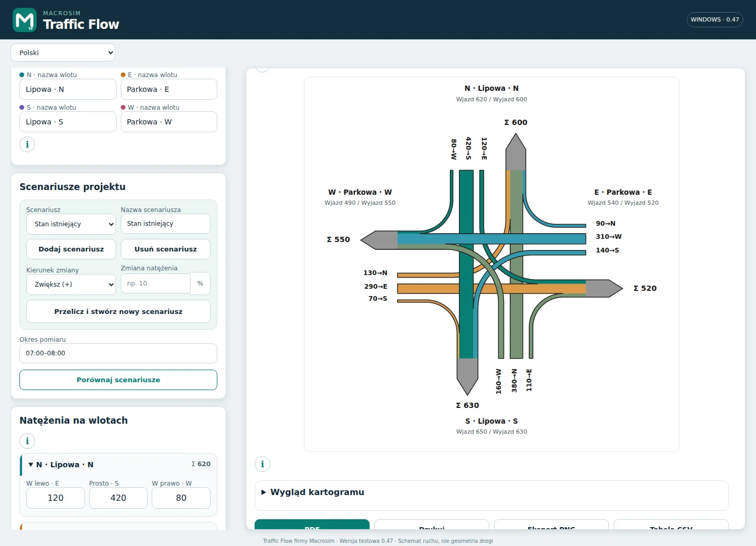Click the % unit suffix beside Zmiana natężenia
Image resolution: width=756 pixels, height=546 pixels.
(x=200, y=283)
